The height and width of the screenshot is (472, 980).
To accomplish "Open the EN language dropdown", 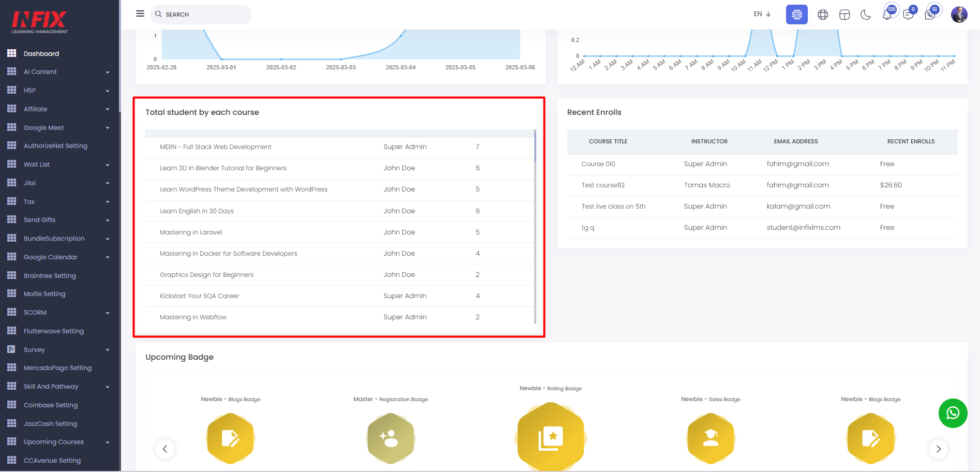I will (762, 14).
